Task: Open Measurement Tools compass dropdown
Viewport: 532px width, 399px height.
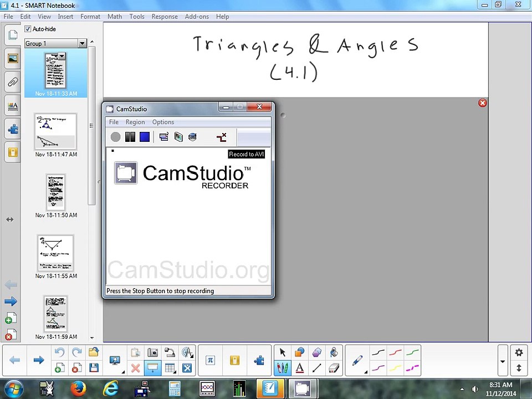Action: coord(187,352)
